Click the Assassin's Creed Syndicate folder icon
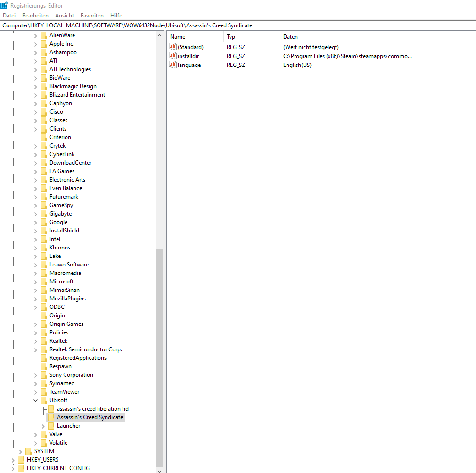This screenshot has height=473, width=476. (x=51, y=417)
